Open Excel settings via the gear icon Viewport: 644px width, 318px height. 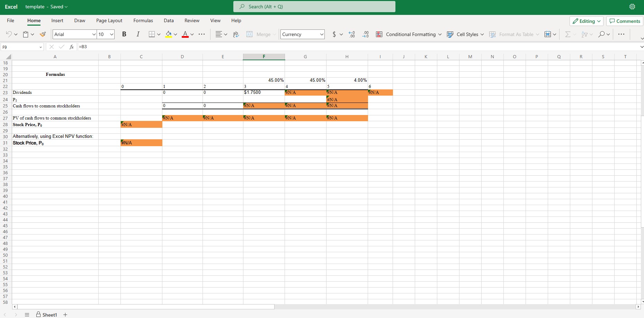[x=633, y=6]
